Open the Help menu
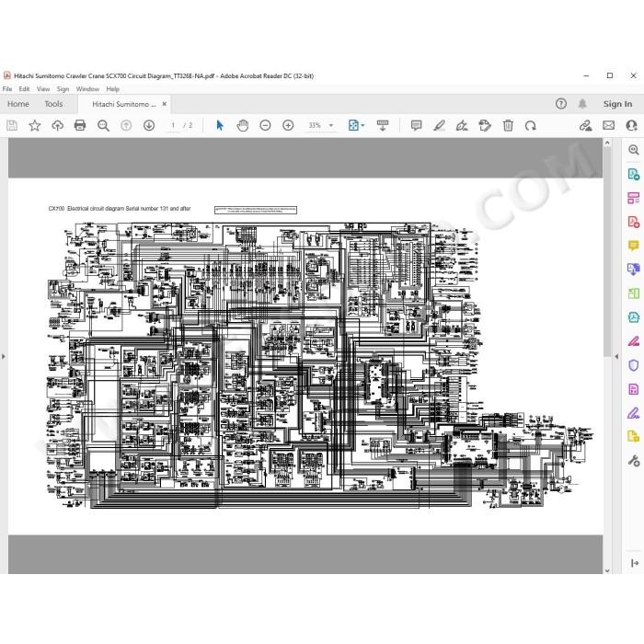The height and width of the screenshot is (644, 644). coord(112,88)
